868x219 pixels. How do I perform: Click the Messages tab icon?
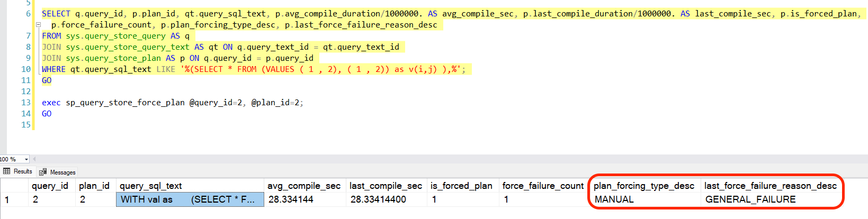click(43, 172)
